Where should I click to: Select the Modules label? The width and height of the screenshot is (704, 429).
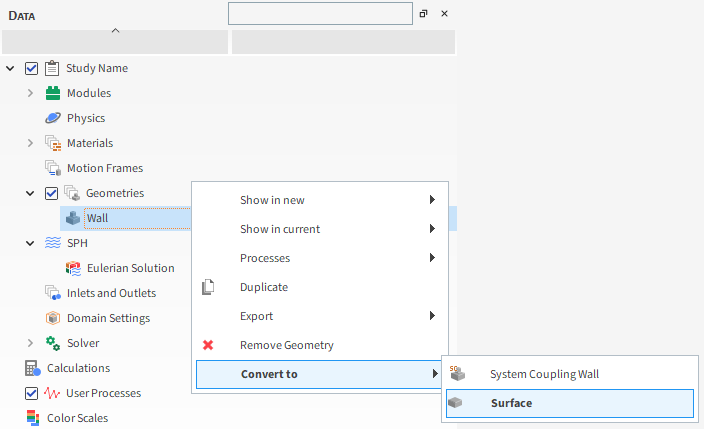coord(89,93)
